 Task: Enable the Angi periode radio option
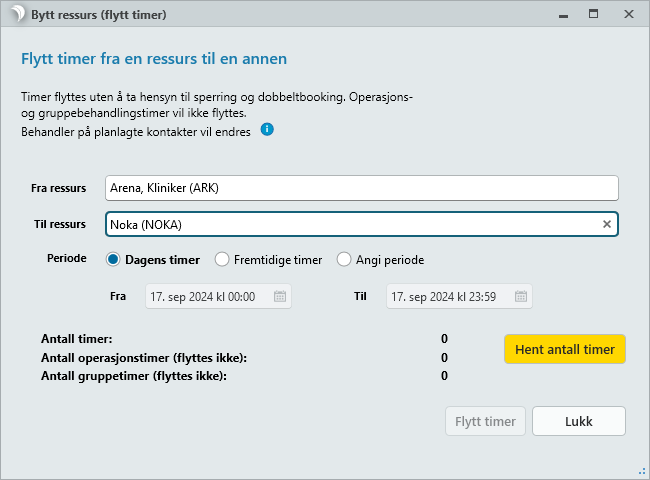(344, 260)
